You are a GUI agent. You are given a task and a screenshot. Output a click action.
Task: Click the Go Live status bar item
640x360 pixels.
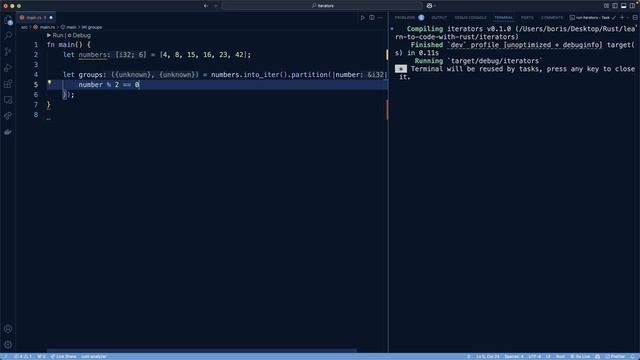coord(580,356)
